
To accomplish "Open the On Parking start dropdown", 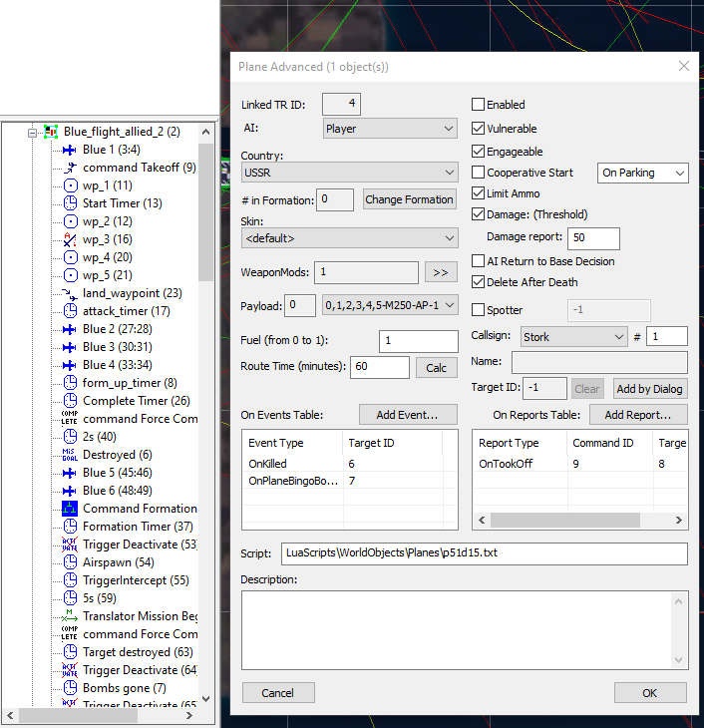I will pyautogui.click(x=643, y=173).
